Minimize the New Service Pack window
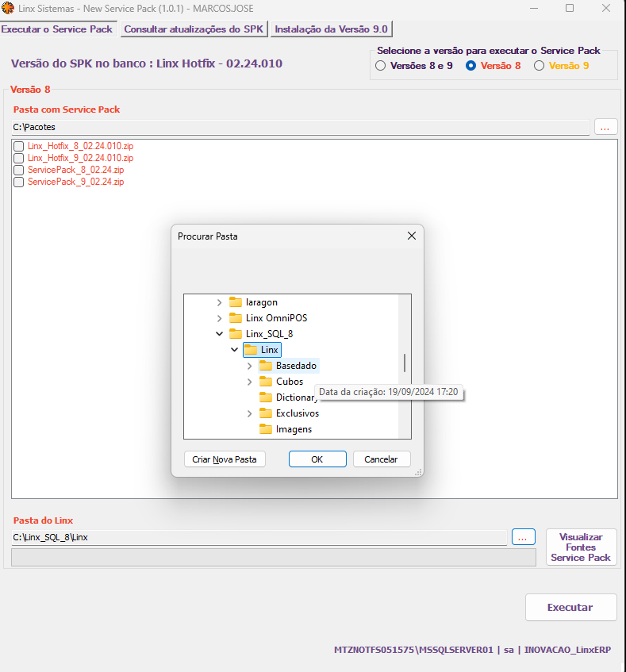 coord(534,8)
